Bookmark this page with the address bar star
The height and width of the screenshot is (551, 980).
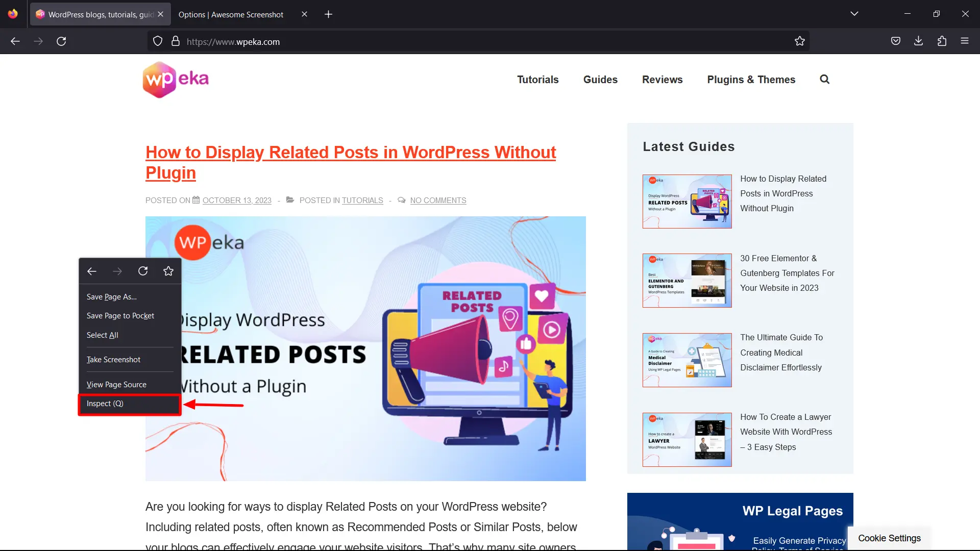click(x=800, y=41)
